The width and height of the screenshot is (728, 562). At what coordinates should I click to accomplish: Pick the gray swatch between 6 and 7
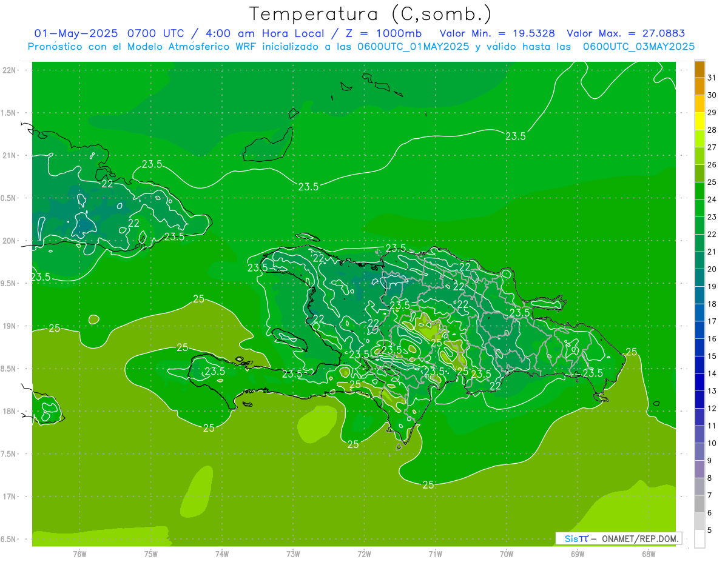[699, 504]
